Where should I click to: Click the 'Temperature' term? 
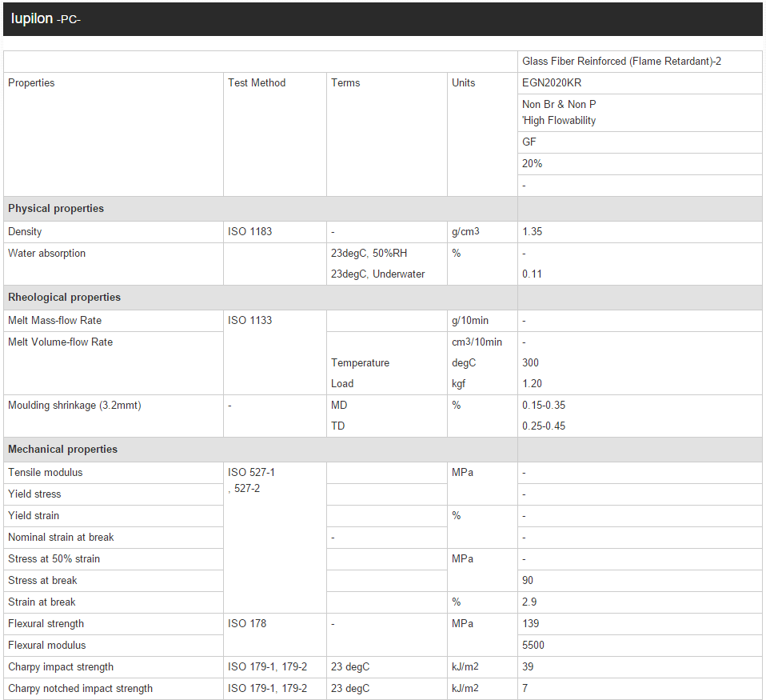[x=360, y=362]
